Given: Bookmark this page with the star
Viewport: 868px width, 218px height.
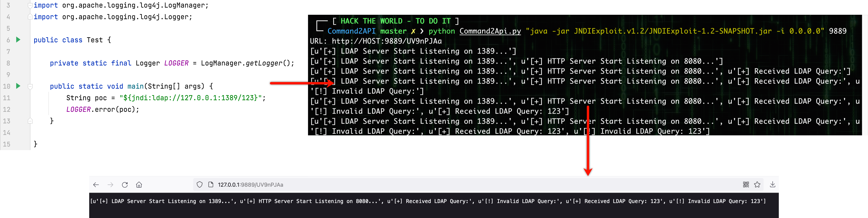Looking at the screenshot, I should [x=757, y=184].
